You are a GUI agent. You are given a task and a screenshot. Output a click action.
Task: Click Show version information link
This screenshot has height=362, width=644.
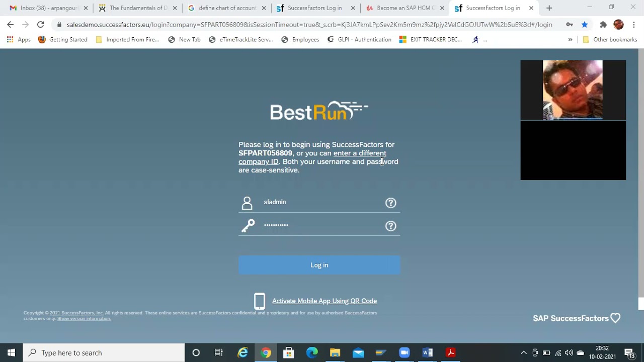pos(84,318)
